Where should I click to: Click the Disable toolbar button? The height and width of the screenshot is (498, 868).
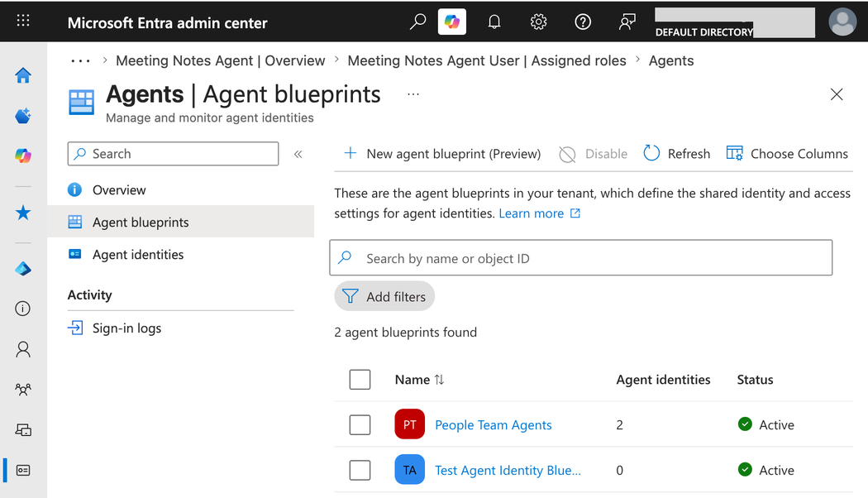click(593, 153)
